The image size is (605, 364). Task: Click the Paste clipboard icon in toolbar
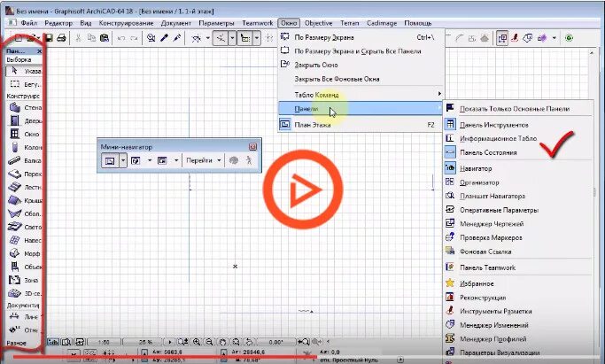point(105,38)
